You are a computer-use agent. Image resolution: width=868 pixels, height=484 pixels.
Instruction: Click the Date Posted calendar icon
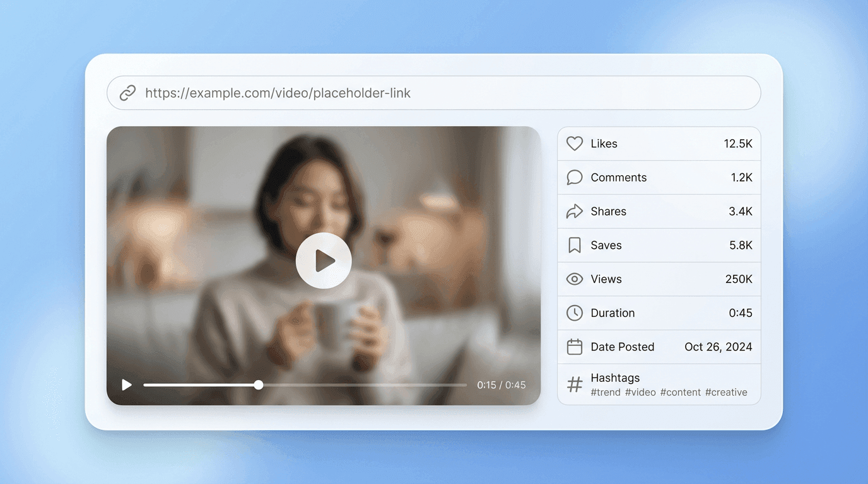click(574, 347)
